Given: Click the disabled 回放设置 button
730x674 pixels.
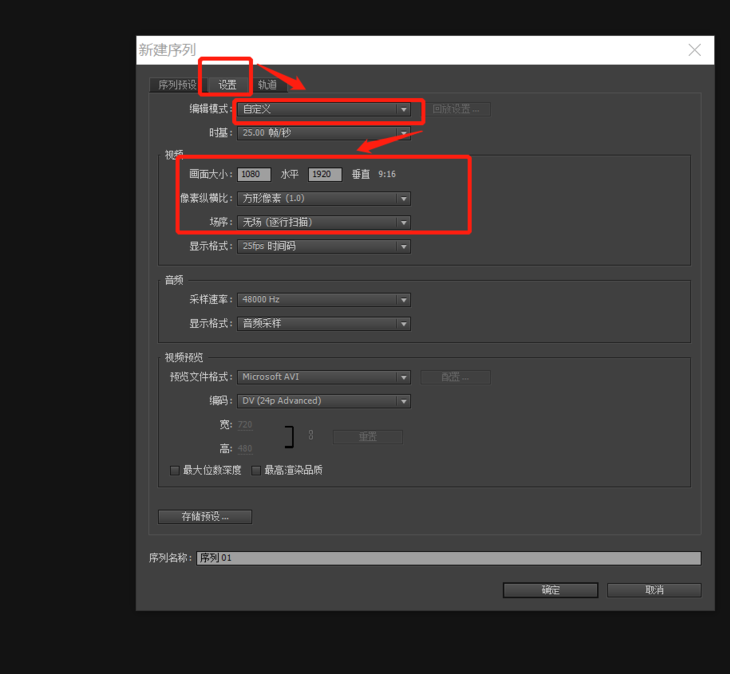Looking at the screenshot, I should point(456,109).
